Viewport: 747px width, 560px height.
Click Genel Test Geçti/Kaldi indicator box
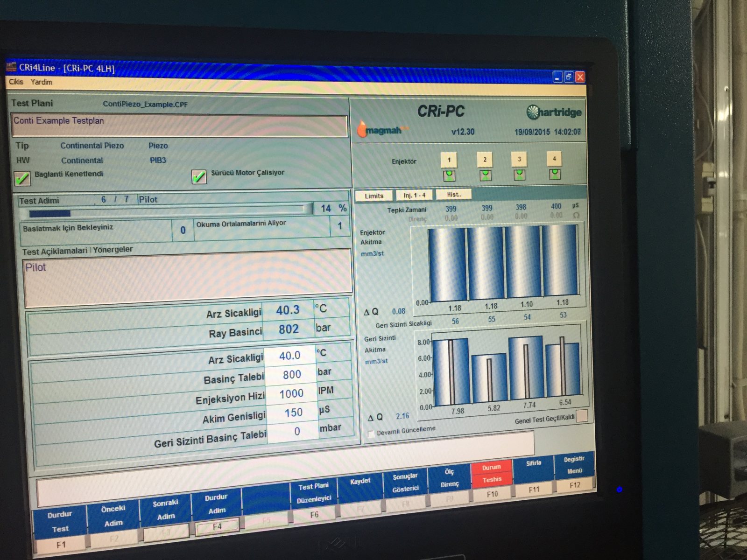[x=582, y=415]
